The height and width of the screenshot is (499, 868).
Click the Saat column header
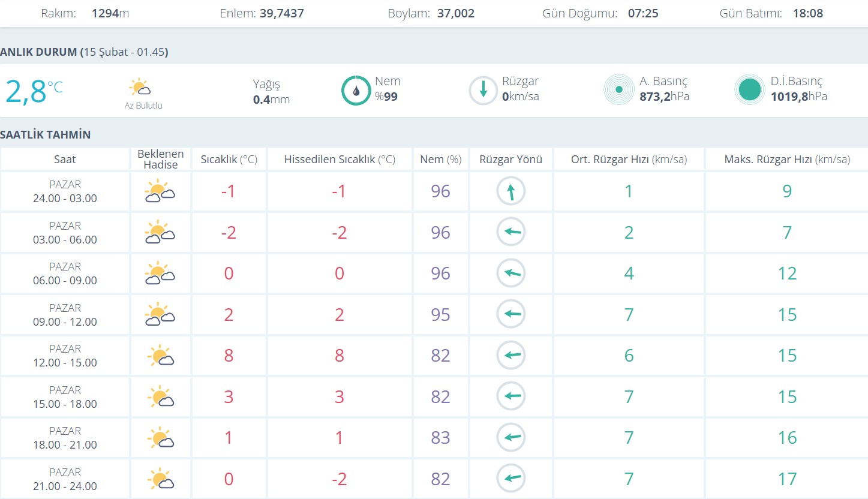65,160
